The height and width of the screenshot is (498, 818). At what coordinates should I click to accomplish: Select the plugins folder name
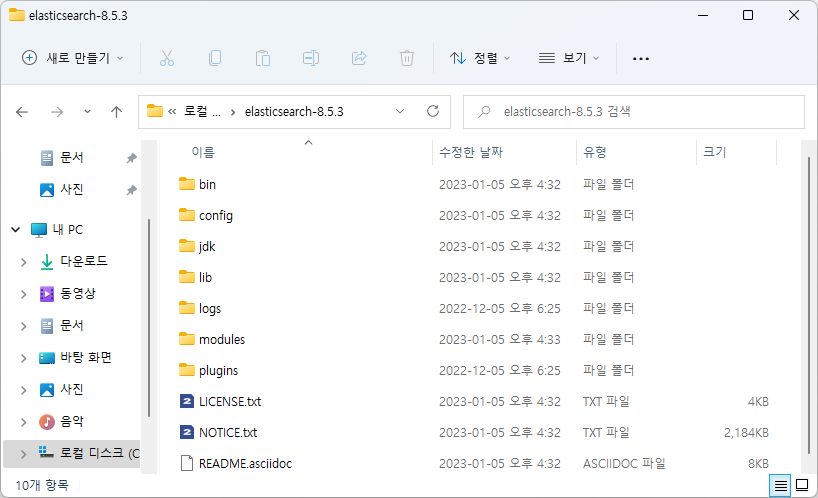pos(218,371)
